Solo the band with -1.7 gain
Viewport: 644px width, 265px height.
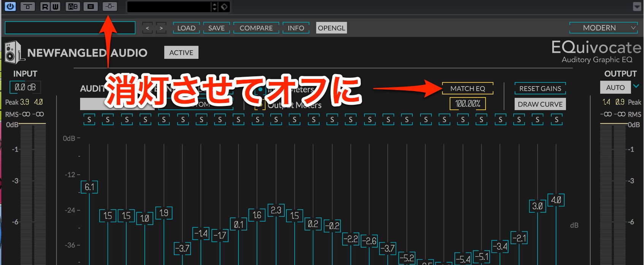coord(220,120)
